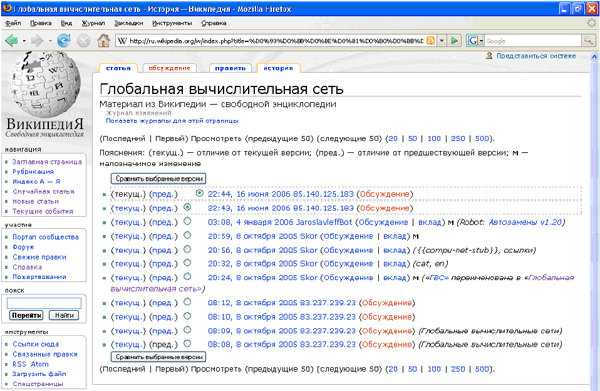This screenshot has height=391, width=600.
Task: Open the Журнал menu
Action: tap(93, 23)
